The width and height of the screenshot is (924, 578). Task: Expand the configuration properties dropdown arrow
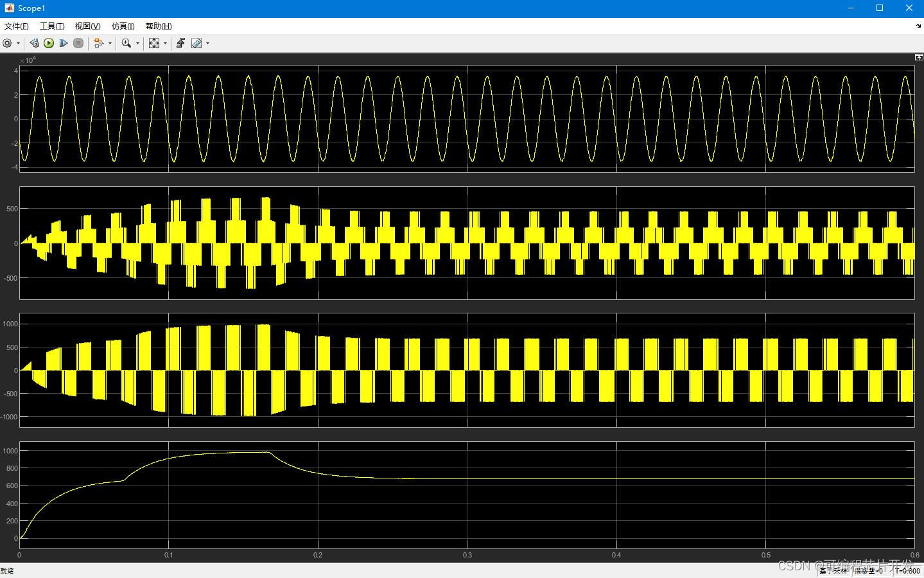click(18, 44)
